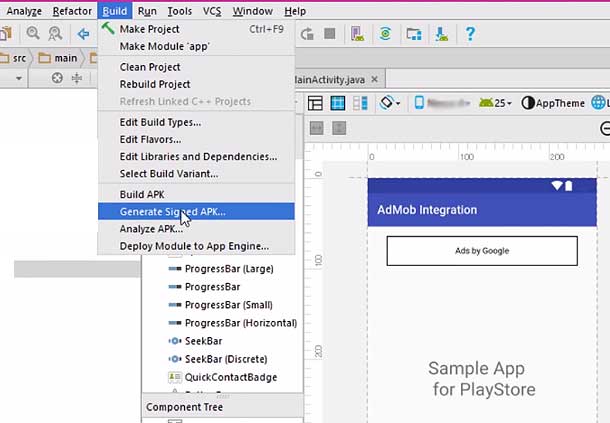
Task: Click the language globe icon
Action: pyautogui.click(x=598, y=103)
